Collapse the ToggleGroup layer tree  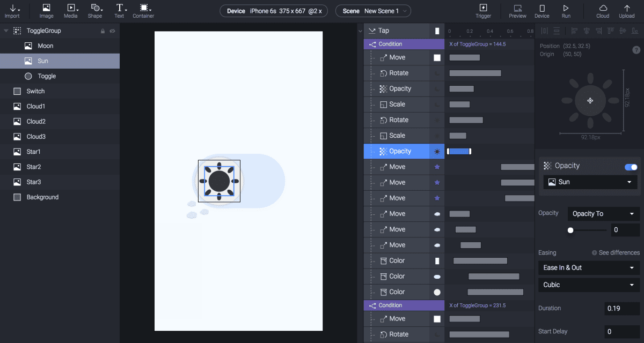tap(6, 31)
